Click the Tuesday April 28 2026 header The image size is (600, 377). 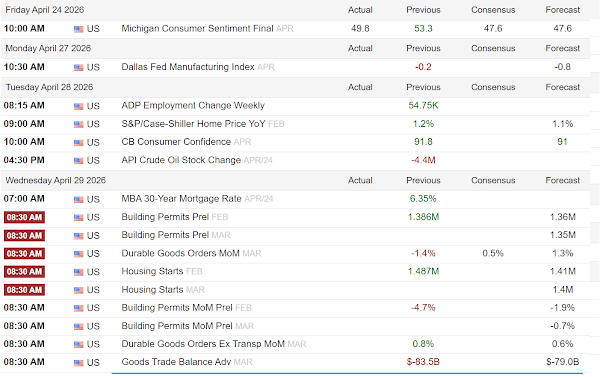coord(49,87)
